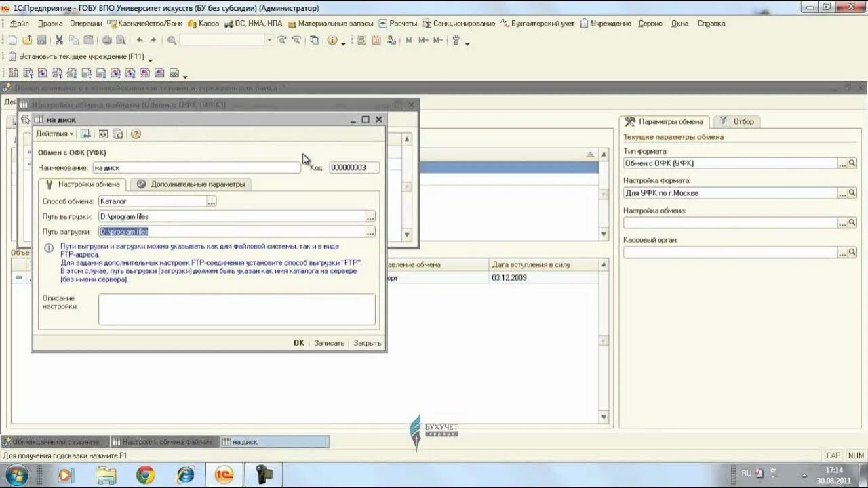
Task: Click the undo arrow in toolbar
Action: pos(140,41)
